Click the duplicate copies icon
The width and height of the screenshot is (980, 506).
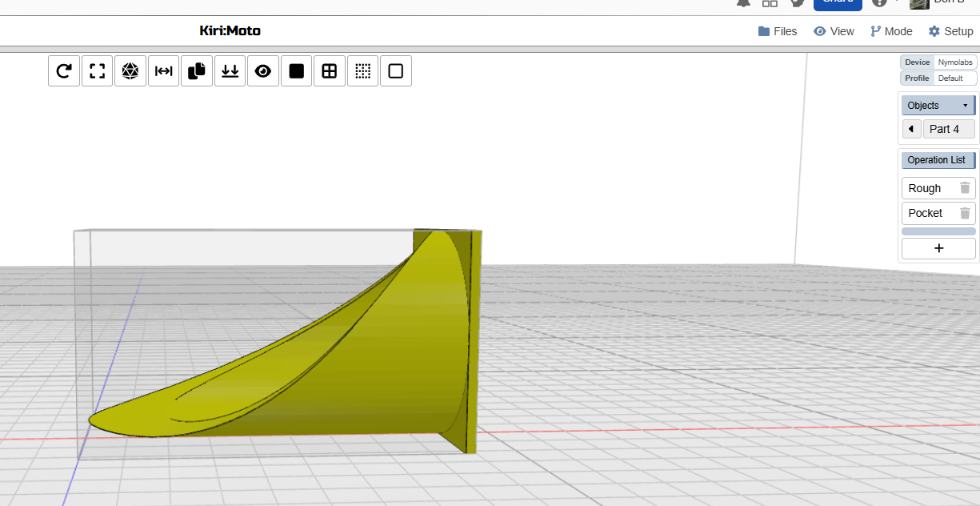click(x=197, y=71)
